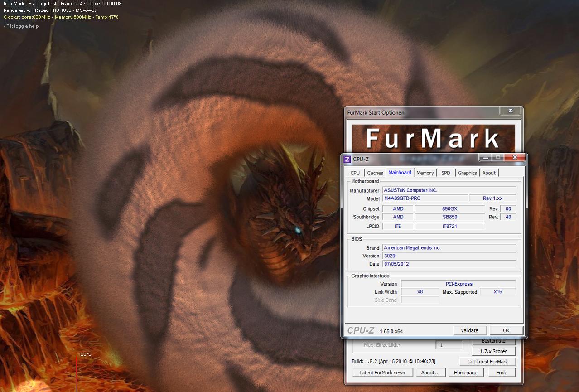Screen dimensions: 579x392
Task: Click the Ende button in FurMark
Action: pyautogui.click(x=502, y=373)
